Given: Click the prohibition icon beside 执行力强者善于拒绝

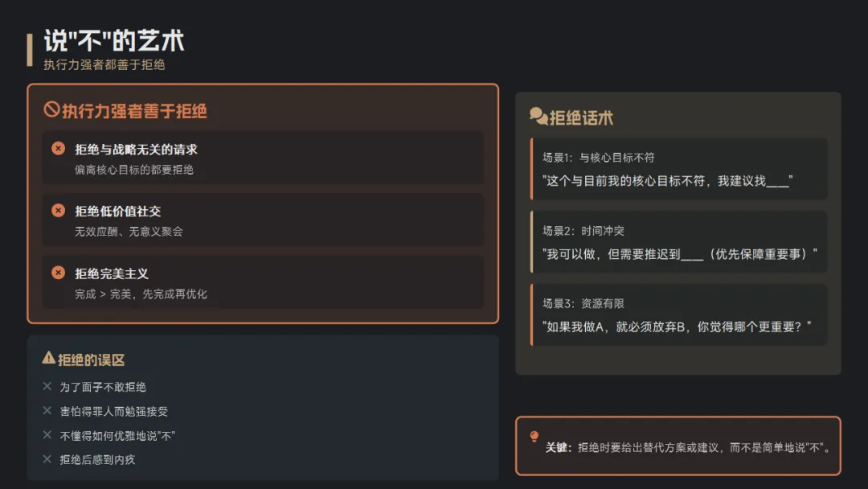Looking at the screenshot, I should pos(51,110).
